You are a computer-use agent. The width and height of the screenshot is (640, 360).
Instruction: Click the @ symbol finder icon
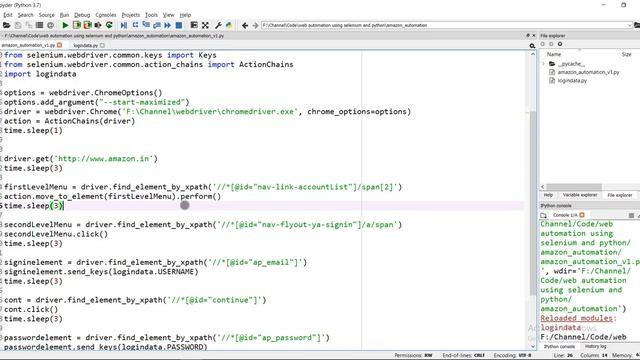tap(50, 25)
